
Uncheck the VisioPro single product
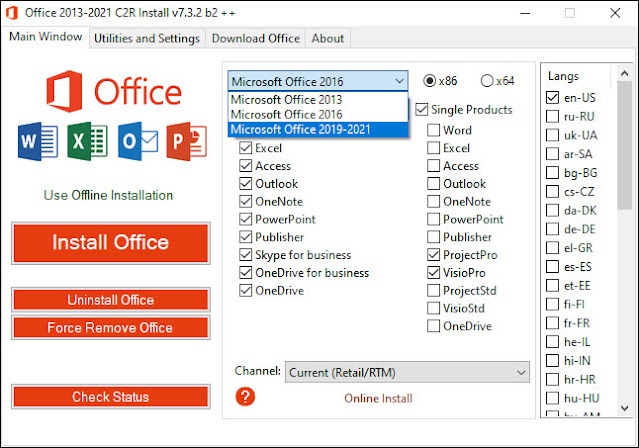(434, 272)
